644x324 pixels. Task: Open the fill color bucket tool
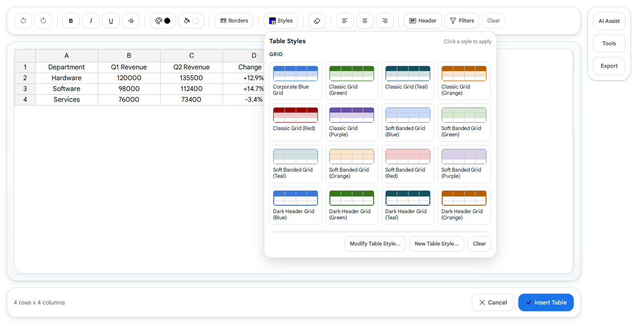pyautogui.click(x=191, y=21)
